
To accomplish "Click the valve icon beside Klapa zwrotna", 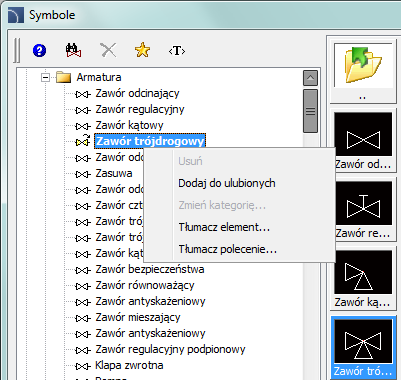I will click(x=83, y=366).
